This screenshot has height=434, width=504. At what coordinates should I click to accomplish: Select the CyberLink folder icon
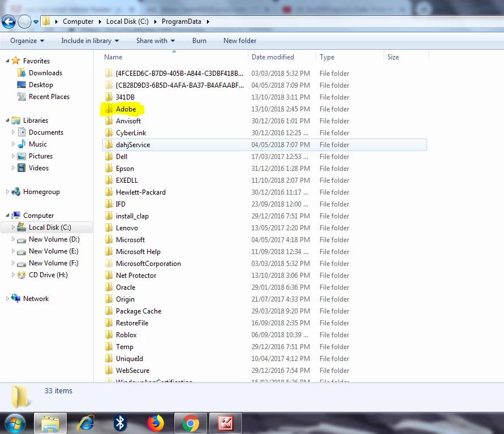109,133
